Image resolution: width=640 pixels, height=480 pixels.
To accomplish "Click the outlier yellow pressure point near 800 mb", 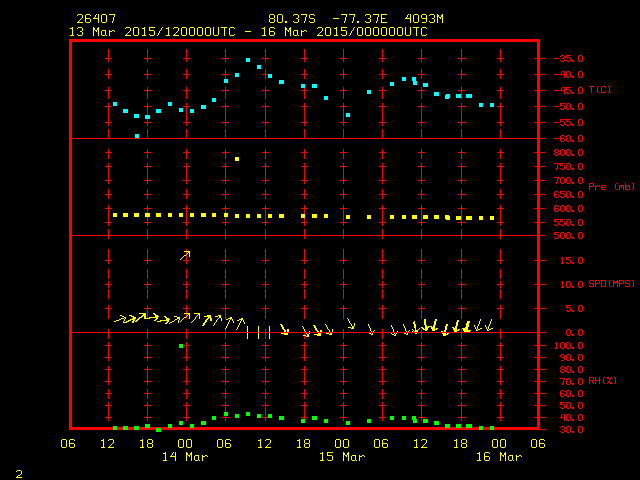I will coord(237,159).
